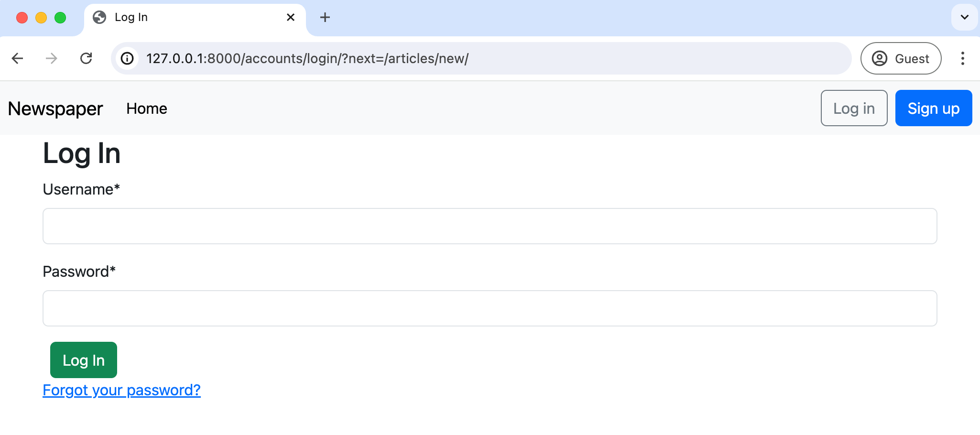Go back with the browser back arrow

(18, 58)
